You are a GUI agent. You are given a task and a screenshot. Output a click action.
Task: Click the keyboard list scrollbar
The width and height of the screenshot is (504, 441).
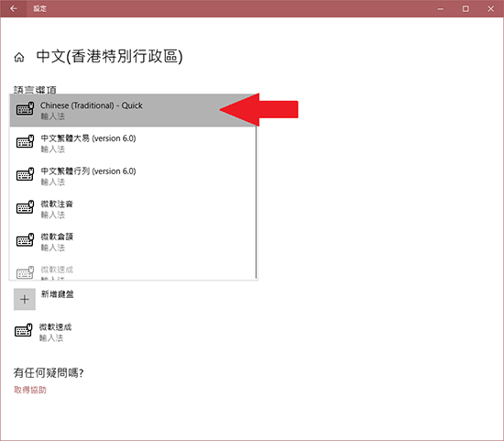[257, 203]
